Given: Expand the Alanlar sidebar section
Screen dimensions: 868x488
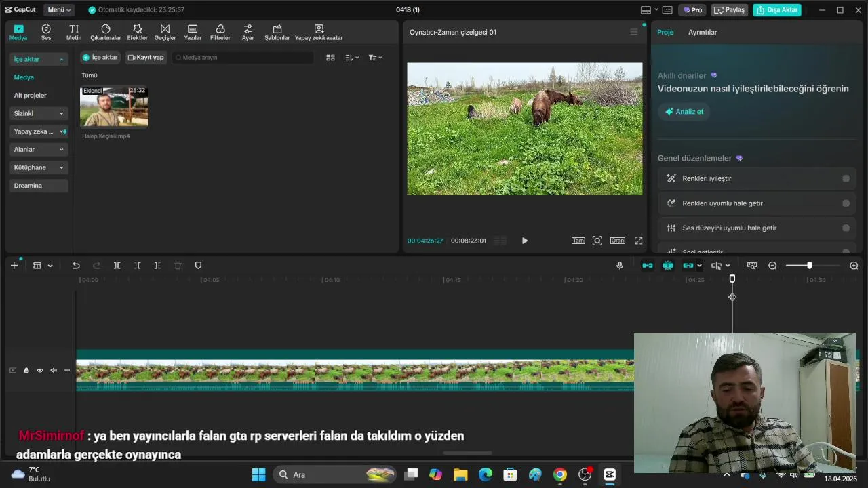Looking at the screenshot, I should point(62,150).
